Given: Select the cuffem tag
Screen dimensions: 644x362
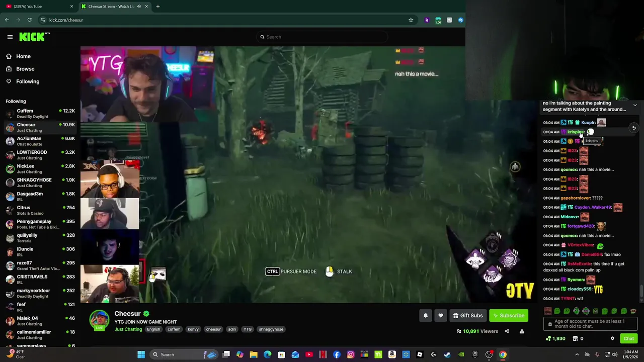Looking at the screenshot, I should (x=174, y=329).
